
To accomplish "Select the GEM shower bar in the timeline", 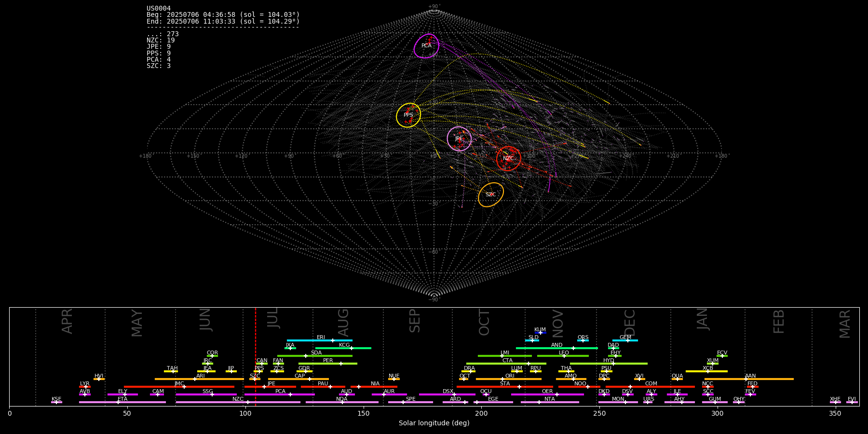I will pos(625,340).
